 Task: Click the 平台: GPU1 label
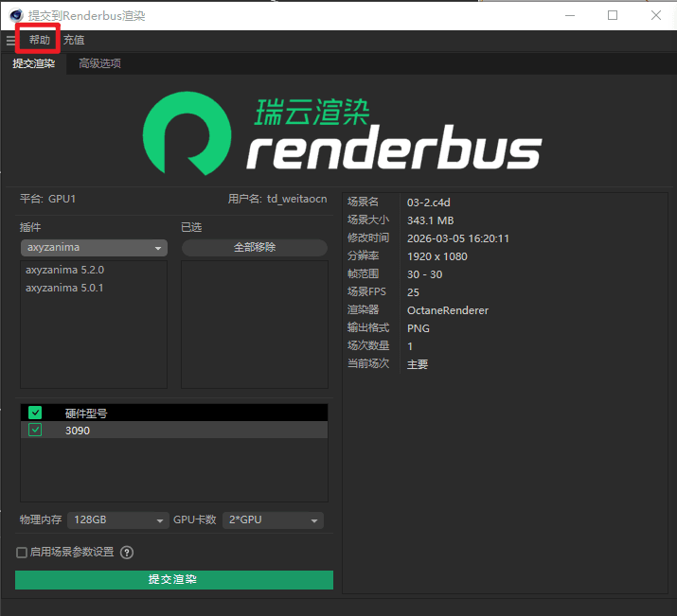click(47, 199)
